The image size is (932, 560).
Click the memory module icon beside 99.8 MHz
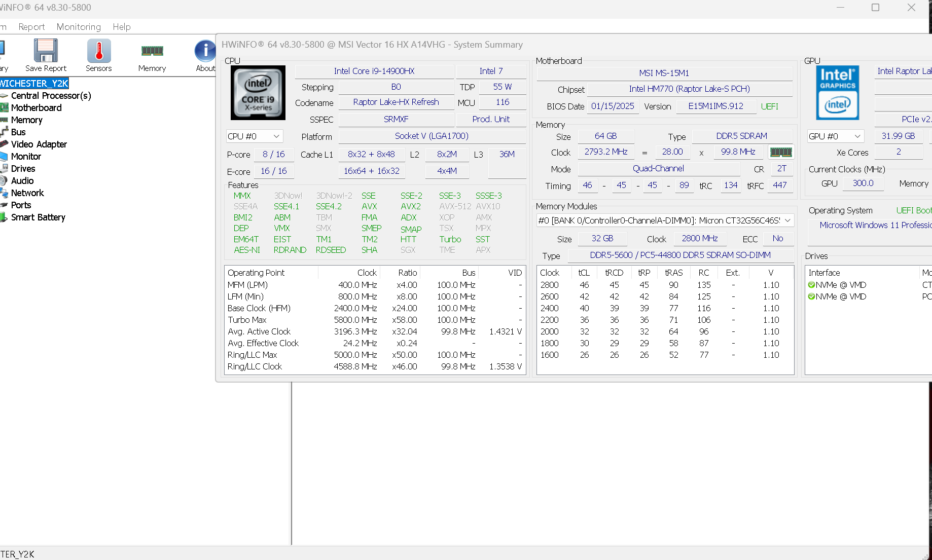coord(781,152)
